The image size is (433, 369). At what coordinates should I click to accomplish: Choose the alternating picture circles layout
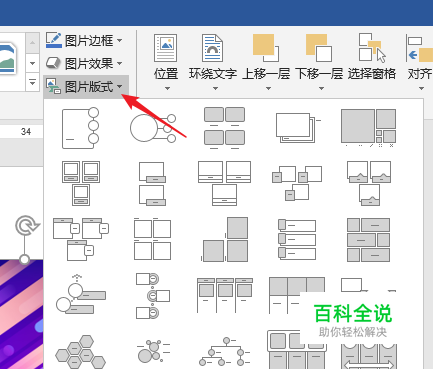tap(153, 296)
